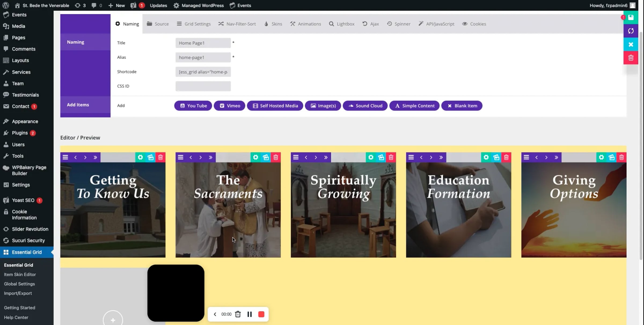Open settings gear on Getting To Know Us item

(140, 157)
